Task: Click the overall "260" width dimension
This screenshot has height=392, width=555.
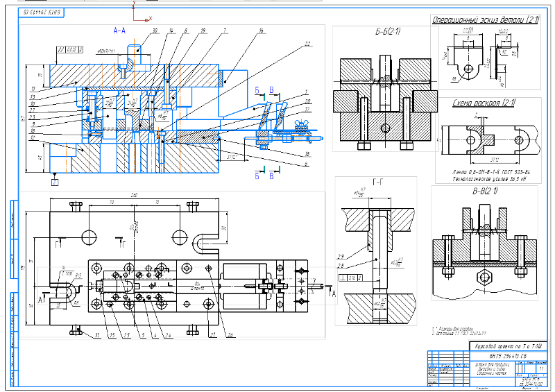Action: click(x=134, y=196)
